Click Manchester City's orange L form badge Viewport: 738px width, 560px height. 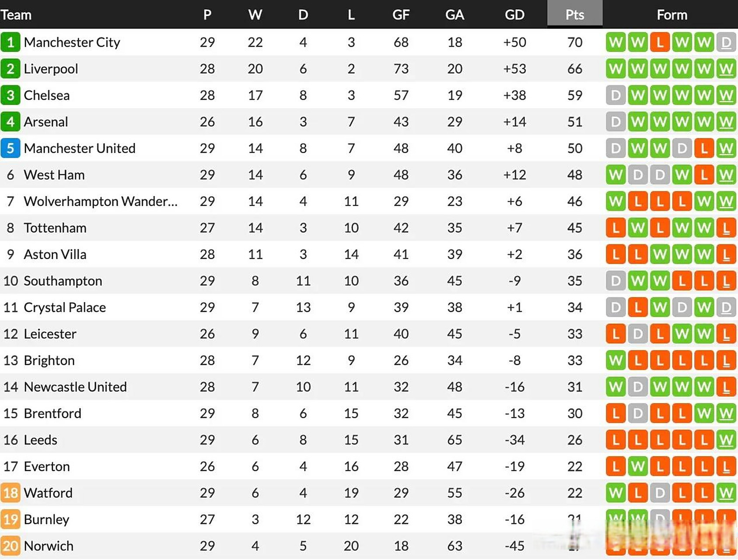660,42
